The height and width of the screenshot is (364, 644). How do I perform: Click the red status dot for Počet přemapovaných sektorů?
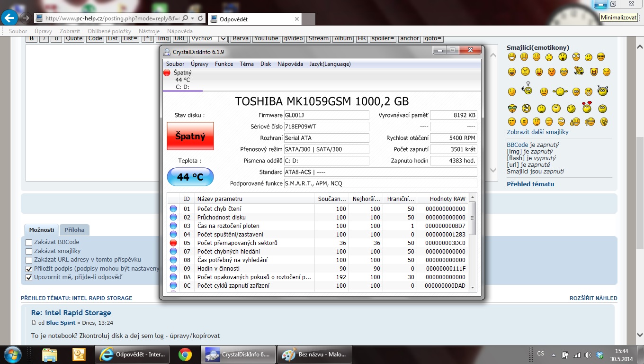[173, 243]
